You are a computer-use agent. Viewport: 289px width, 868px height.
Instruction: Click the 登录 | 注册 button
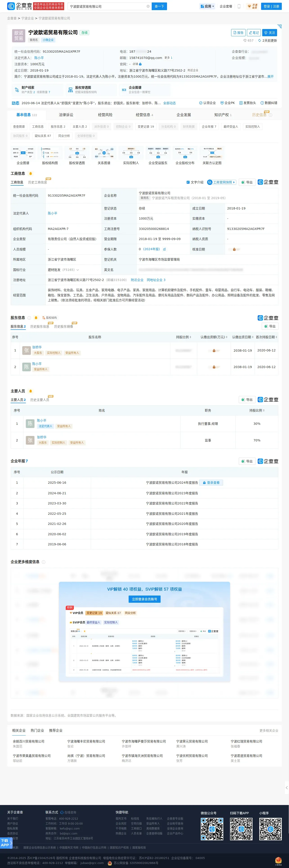(x=271, y=6)
